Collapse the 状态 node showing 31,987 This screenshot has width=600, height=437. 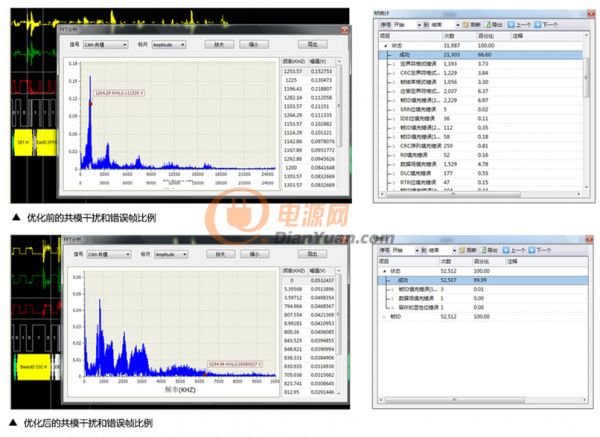(x=386, y=46)
